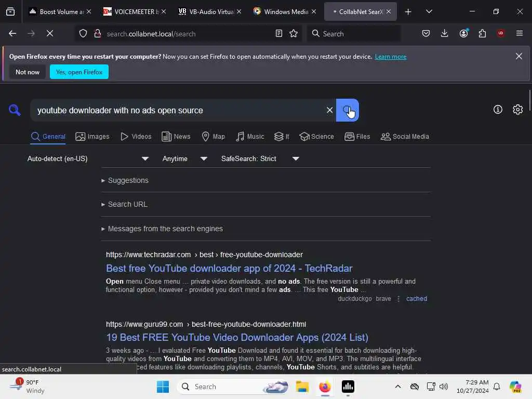The image size is (532, 399).
Task: Click the Not now button
Action: coord(28,72)
